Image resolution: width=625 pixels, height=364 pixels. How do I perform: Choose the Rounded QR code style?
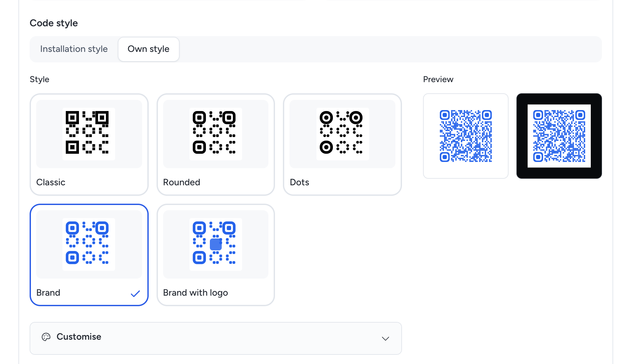216,145
